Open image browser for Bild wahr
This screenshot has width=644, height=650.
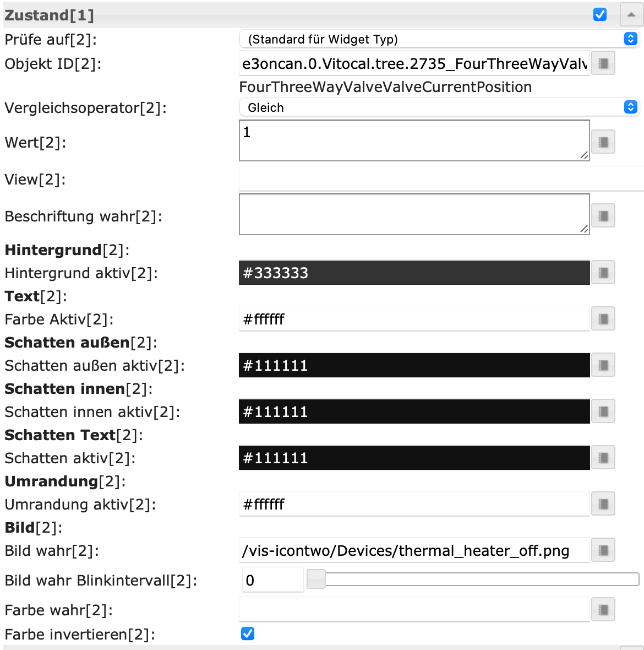(x=603, y=550)
